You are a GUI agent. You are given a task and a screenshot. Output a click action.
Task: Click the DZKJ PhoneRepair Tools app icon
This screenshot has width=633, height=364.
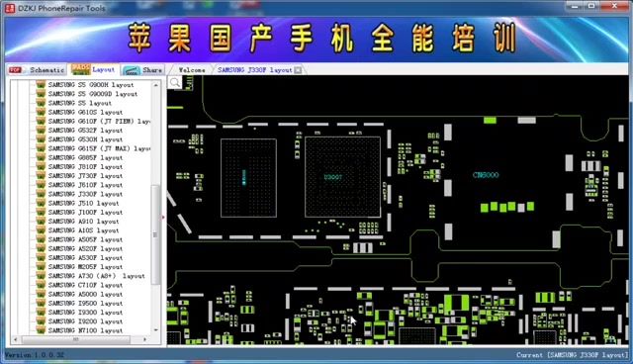click(x=9, y=8)
